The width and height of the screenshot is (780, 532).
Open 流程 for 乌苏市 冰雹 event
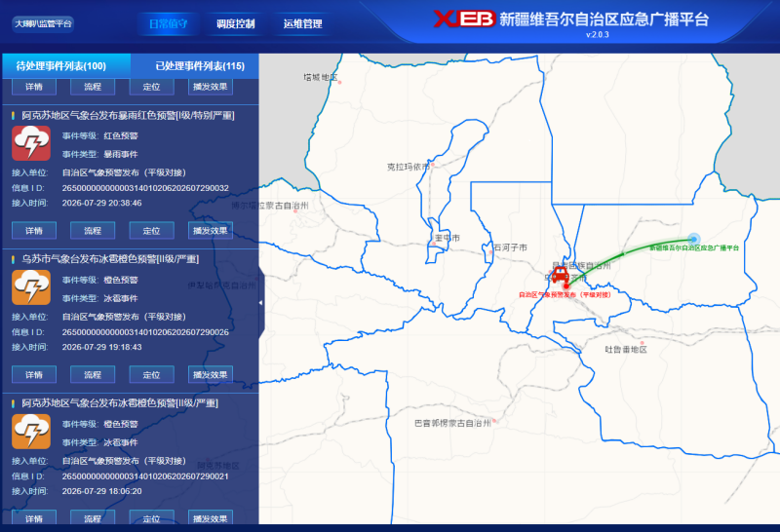tap(93, 375)
